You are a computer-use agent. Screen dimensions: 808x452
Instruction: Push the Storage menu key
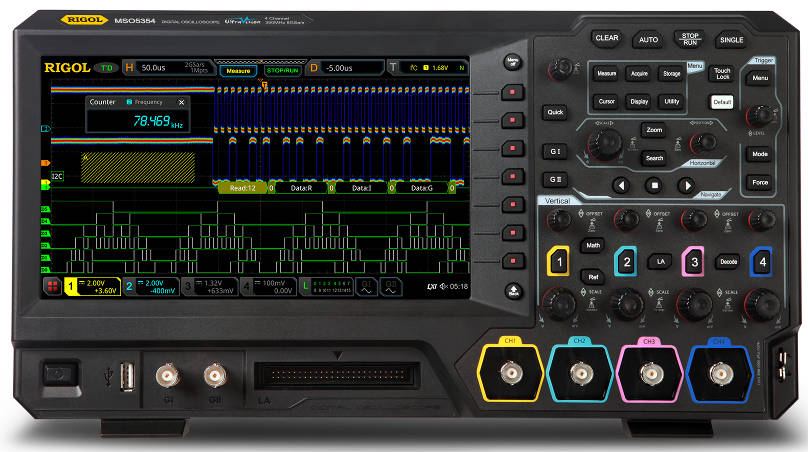tap(671, 74)
